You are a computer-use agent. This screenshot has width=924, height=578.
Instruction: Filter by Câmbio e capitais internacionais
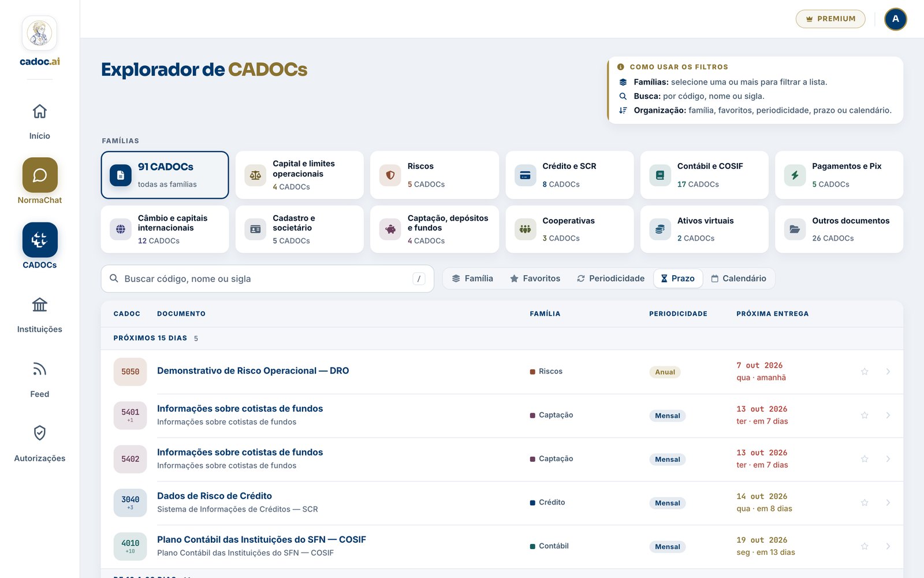pos(165,229)
